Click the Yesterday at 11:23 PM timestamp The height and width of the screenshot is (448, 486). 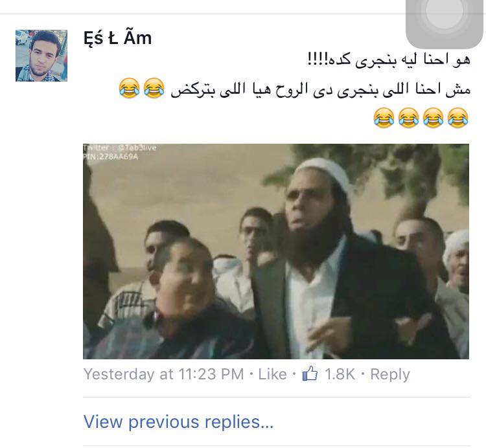pyautogui.click(x=164, y=374)
